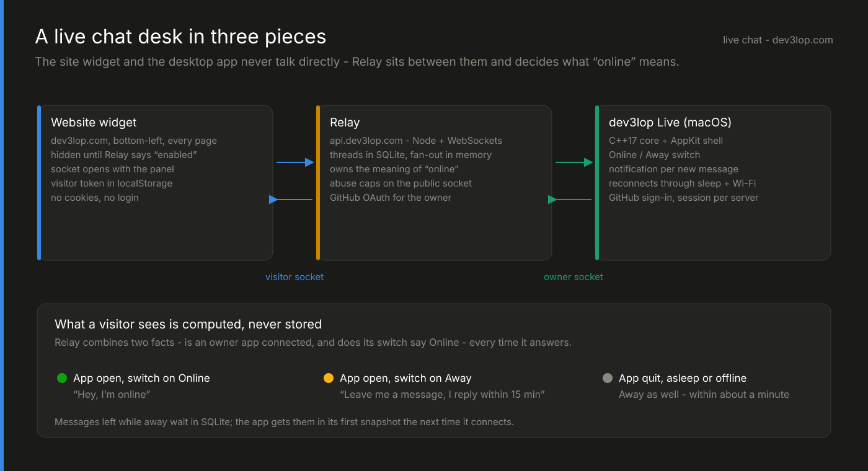Screen dimensions: 868x471
Task: Select the "dev3lop Live (macOS)" card title
Action: pos(670,123)
